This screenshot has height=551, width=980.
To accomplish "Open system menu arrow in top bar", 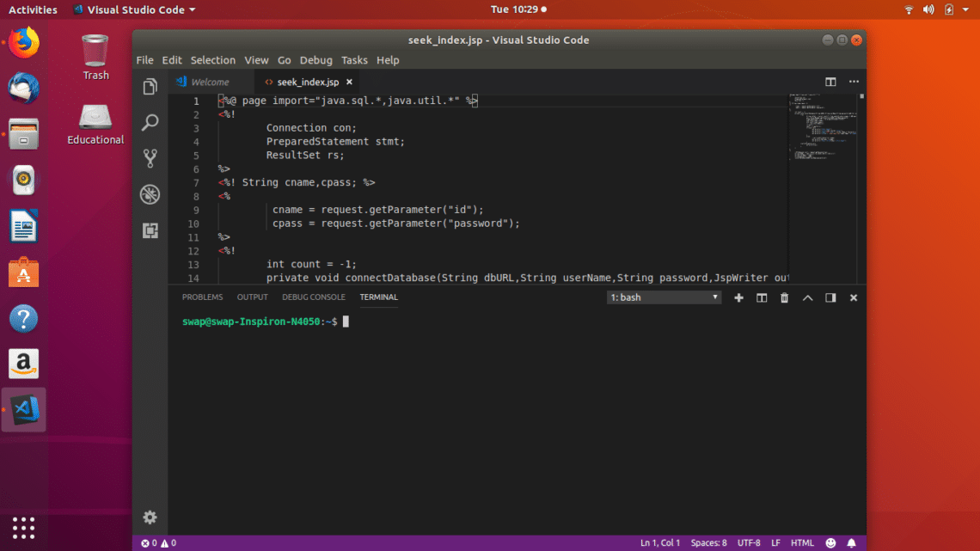I will tap(966, 9).
